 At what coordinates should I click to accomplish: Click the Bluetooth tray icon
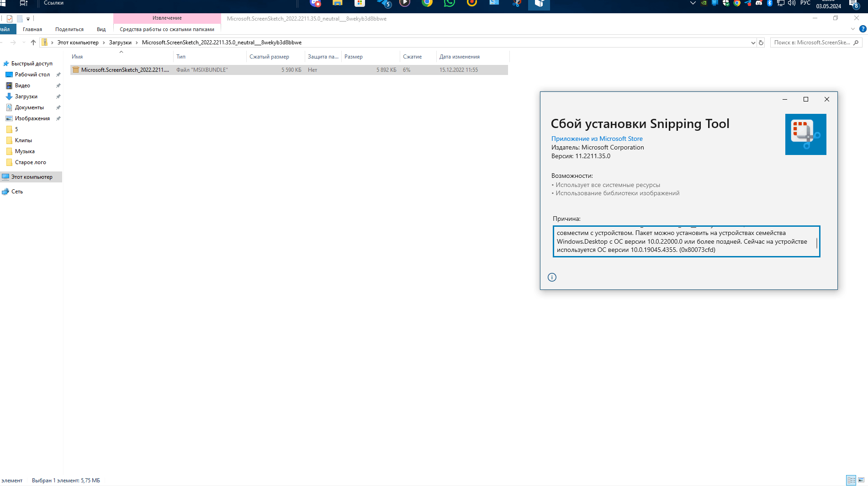[x=770, y=3]
